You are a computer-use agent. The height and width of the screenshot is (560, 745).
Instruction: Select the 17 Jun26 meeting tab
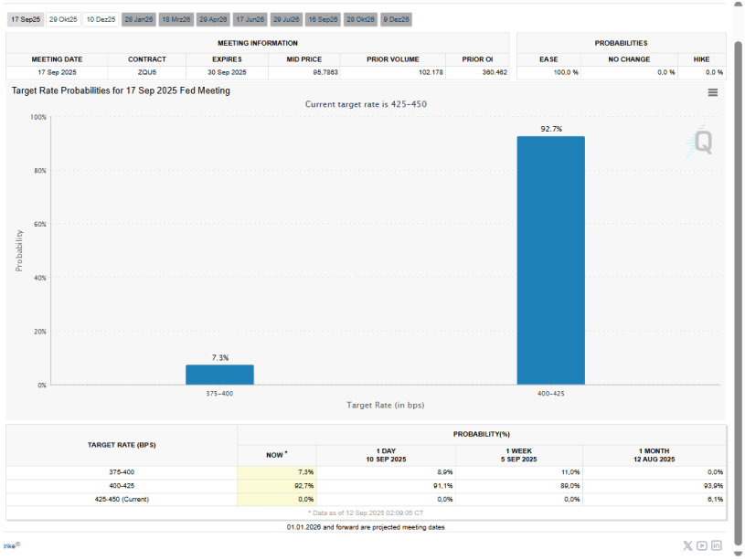pyautogui.click(x=250, y=18)
